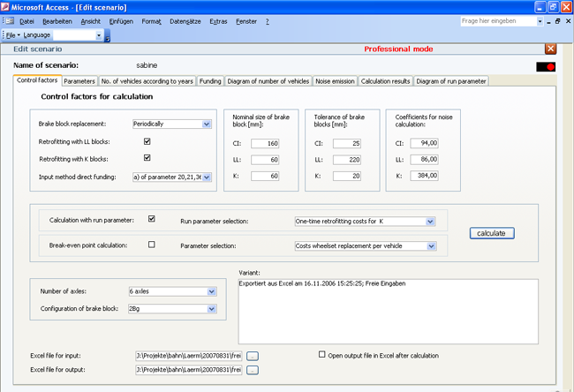This screenshot has width=574, height=392.
Task: Click the Tolerance K field showing 20
Action: click(x=347, y=176)
